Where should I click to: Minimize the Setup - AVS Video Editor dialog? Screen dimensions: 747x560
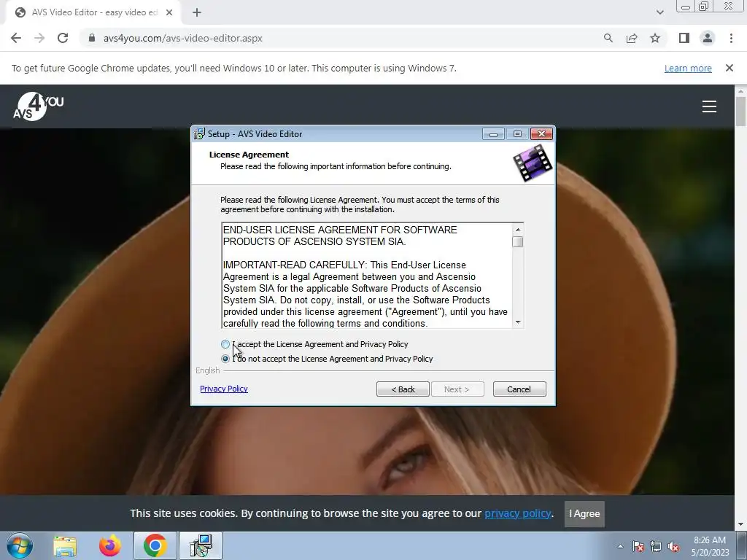pyautogui.click(x=493, y=134)
